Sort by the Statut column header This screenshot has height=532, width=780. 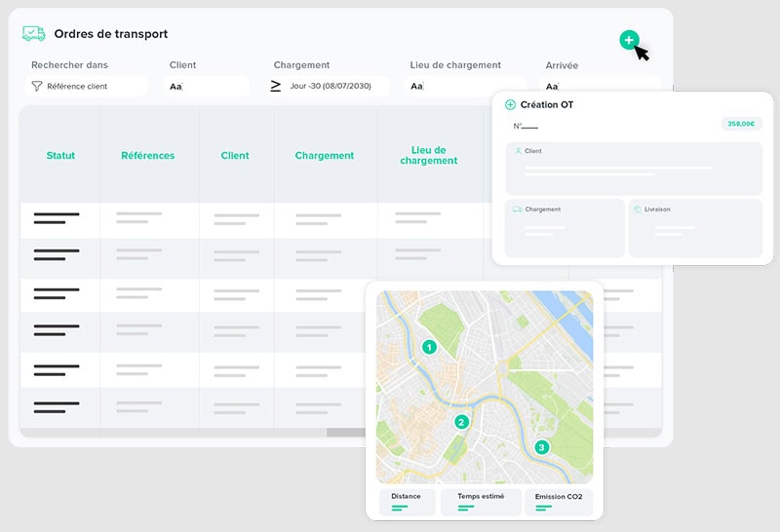click(60, 156)
